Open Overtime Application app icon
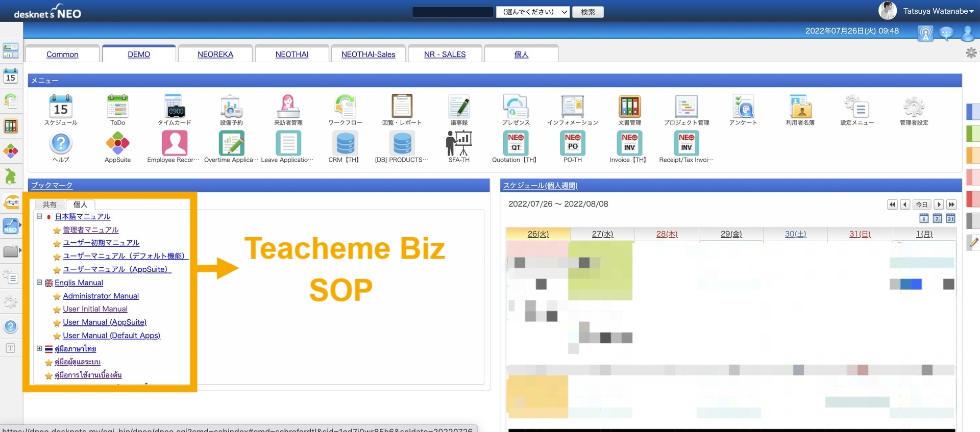Screen dimensions: 980x432 click(231, 143)
